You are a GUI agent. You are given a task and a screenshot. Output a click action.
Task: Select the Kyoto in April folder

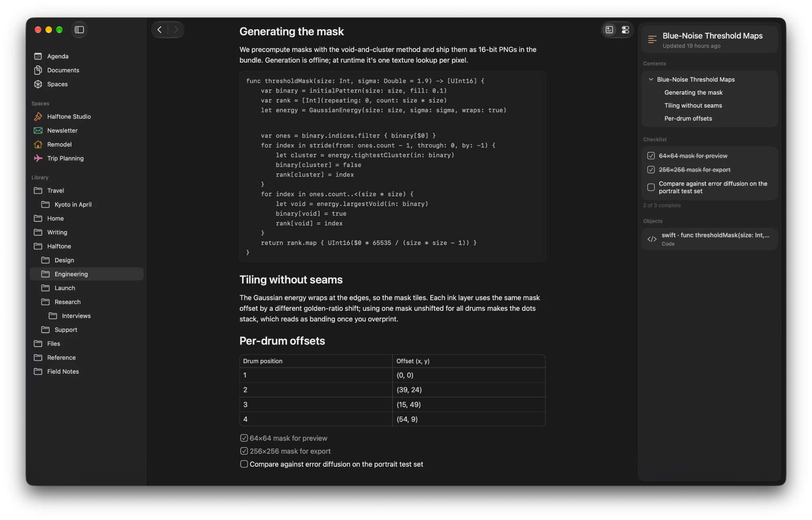86,204
